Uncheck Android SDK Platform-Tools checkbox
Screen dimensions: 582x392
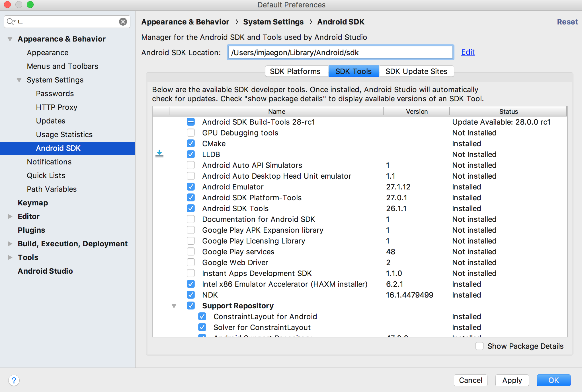(191, 198)
